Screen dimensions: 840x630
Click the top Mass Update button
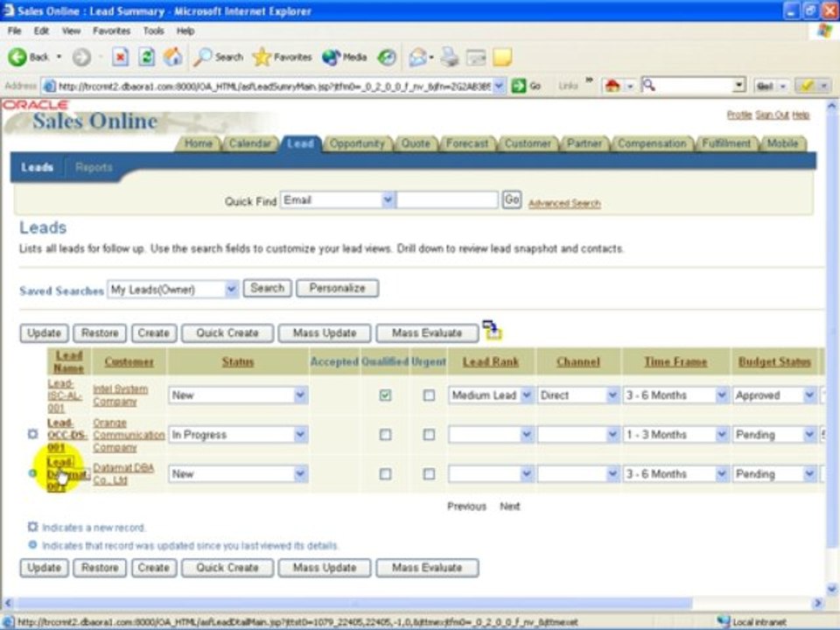coord(325,333)
